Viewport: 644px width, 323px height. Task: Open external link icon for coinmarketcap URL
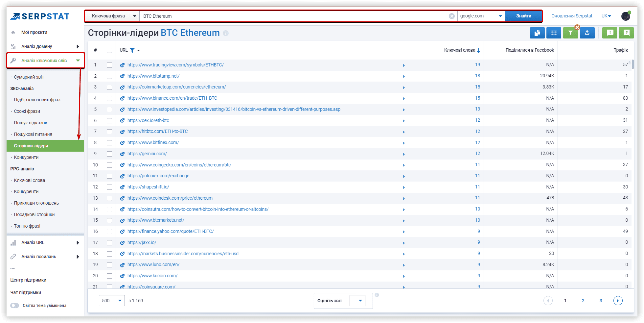[x=122, y=87]
